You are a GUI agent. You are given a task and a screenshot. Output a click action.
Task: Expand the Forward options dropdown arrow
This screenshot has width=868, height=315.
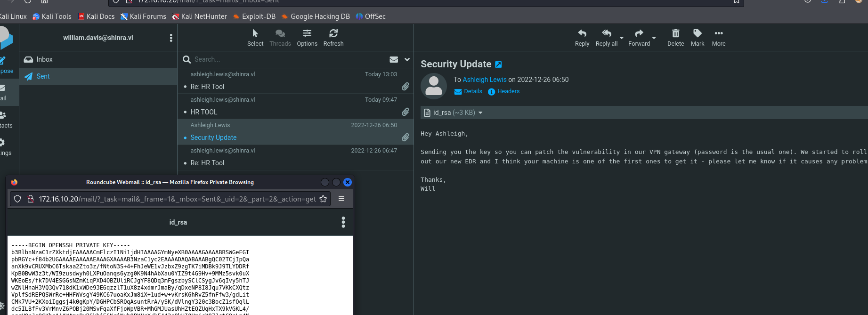(x=654, y=38)
